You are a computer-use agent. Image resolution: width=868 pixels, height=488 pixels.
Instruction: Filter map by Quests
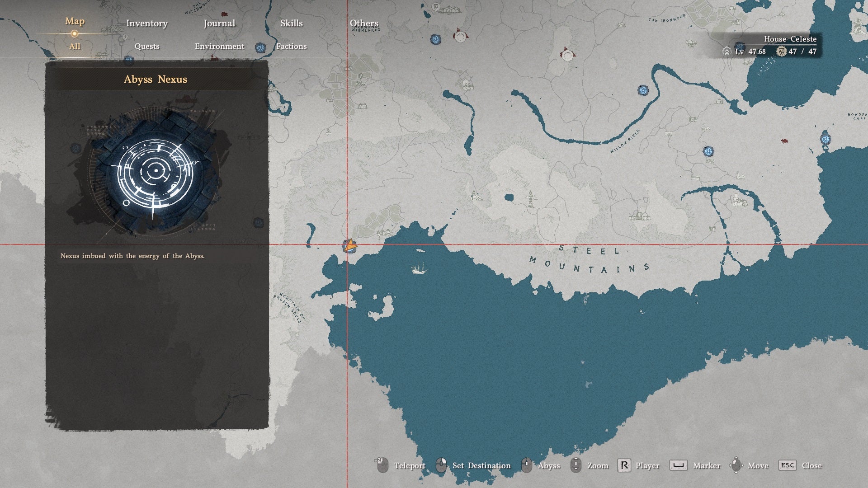(x=147, y=46)
